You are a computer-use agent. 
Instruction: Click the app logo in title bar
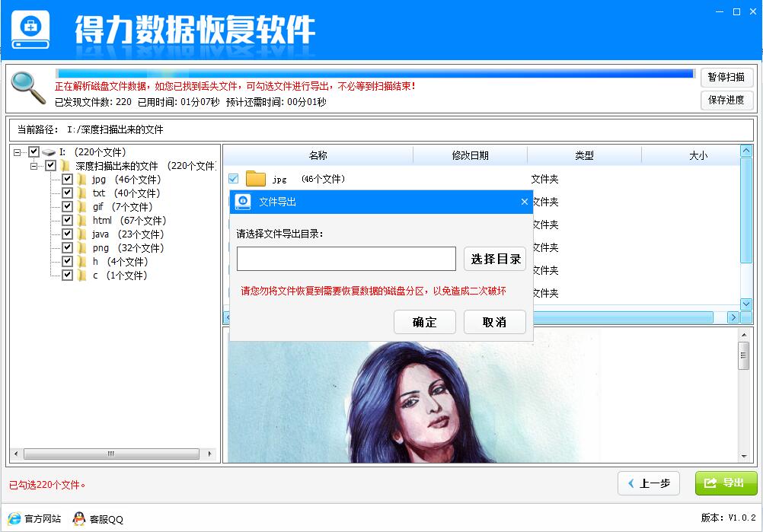coord(30,30)
